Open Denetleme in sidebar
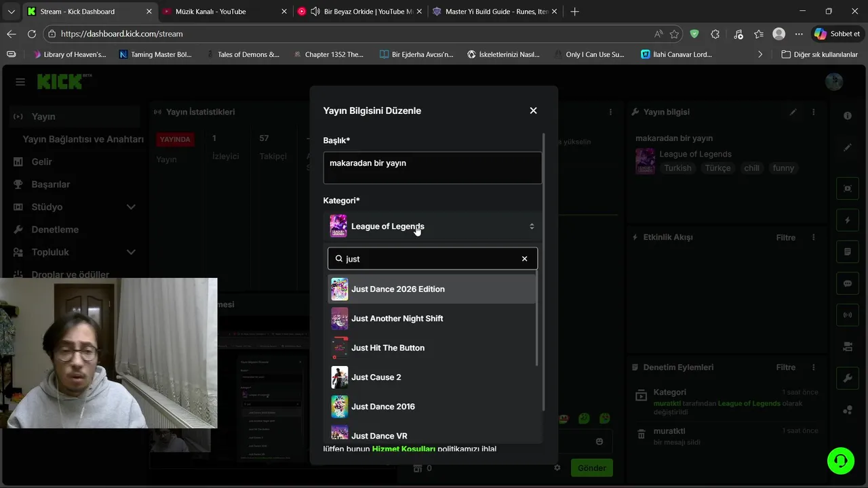This screenshot has height=488, width=868. click(75, 230)
